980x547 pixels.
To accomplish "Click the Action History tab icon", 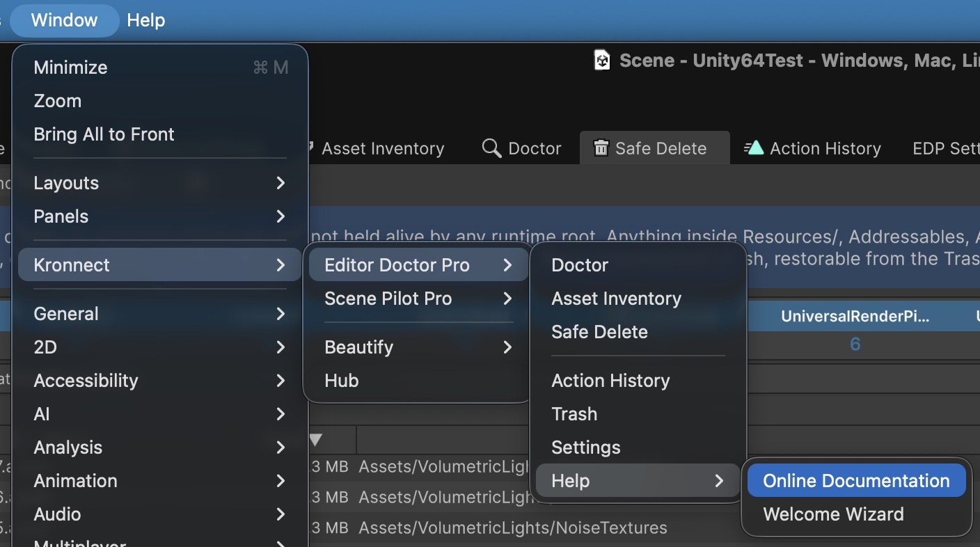I will tap(754, 148).
